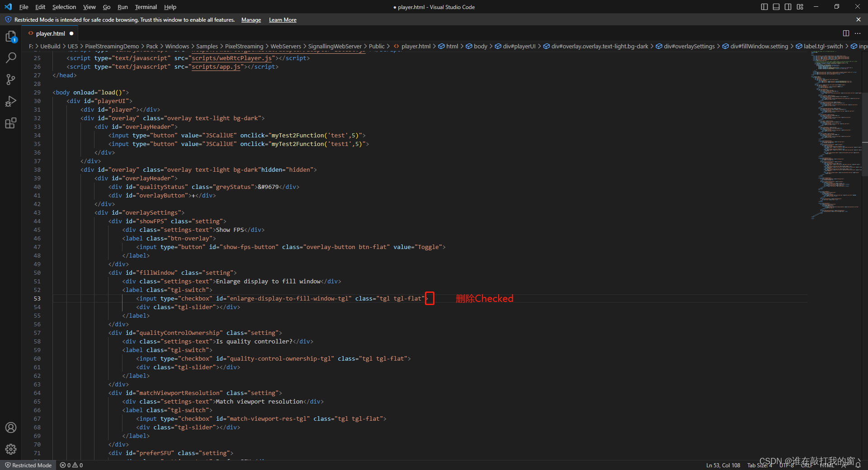This screenshot has width=868, height=470.
Task: Open the Selection menu
Action: (64, 7)
